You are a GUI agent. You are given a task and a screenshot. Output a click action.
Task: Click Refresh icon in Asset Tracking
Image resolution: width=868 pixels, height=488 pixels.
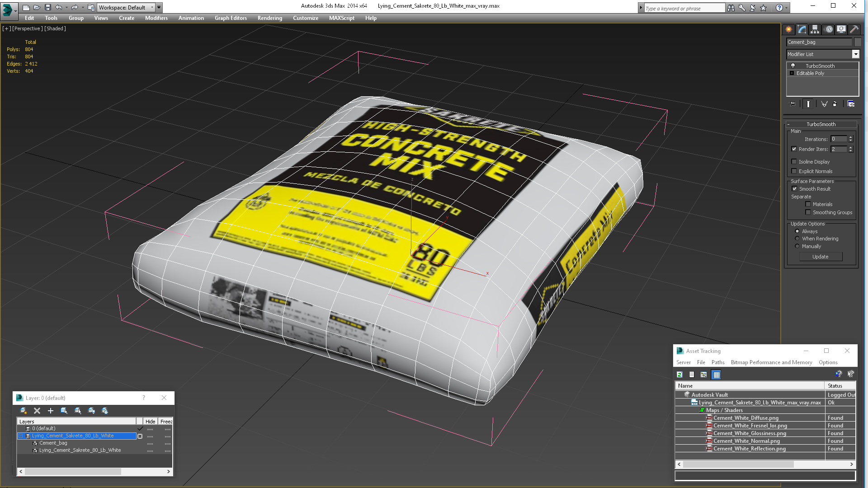(679, 375)
